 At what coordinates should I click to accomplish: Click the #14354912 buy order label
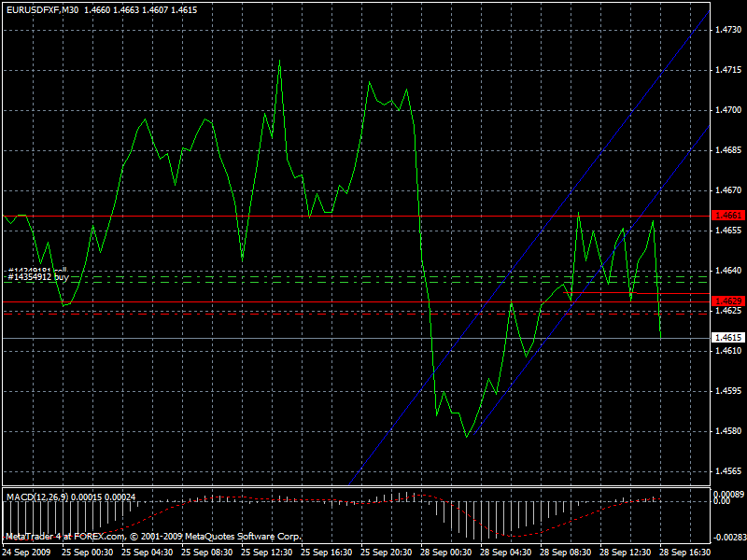tap(38, 276)
